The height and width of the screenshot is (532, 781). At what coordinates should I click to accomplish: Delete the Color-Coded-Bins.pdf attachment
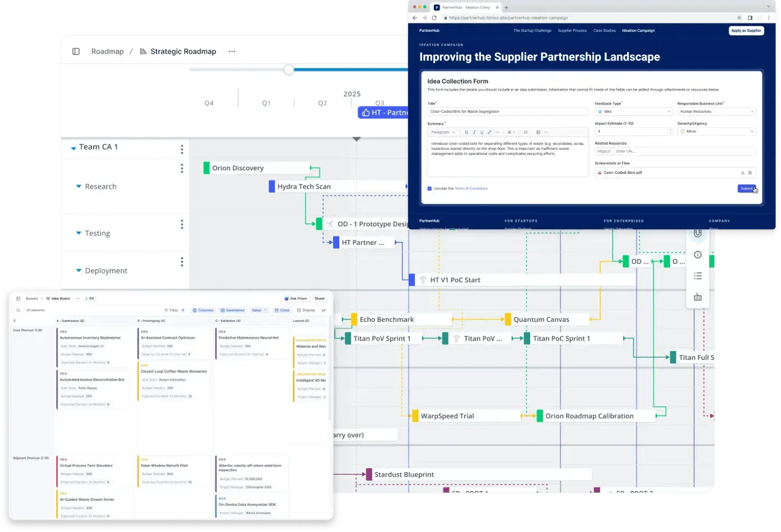click(x=750, y=173)
